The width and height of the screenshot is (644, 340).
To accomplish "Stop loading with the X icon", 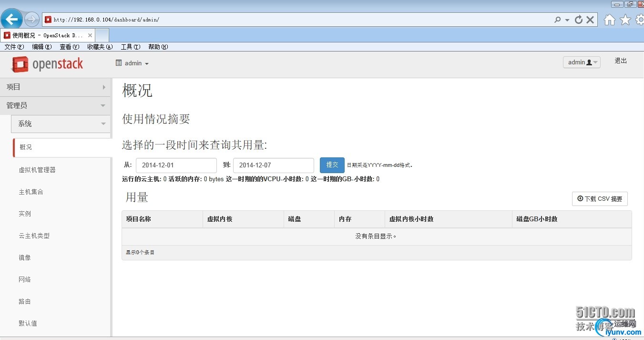I will [590, 20].
